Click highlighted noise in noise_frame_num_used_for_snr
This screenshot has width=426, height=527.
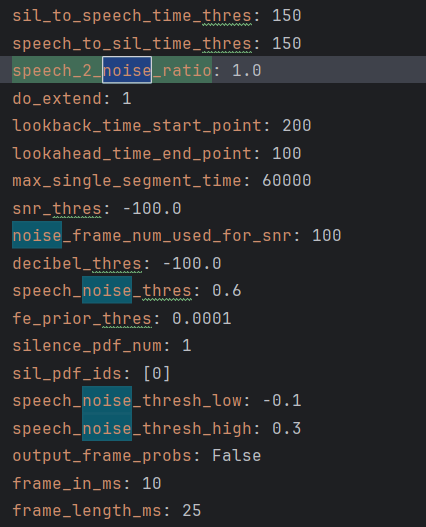tap(37, 235)
